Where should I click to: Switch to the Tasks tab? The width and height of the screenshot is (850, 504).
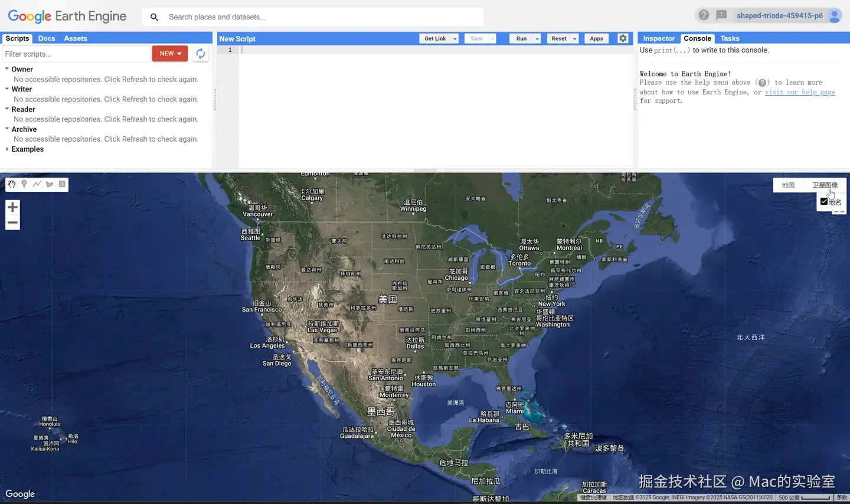tap(730, 38)
